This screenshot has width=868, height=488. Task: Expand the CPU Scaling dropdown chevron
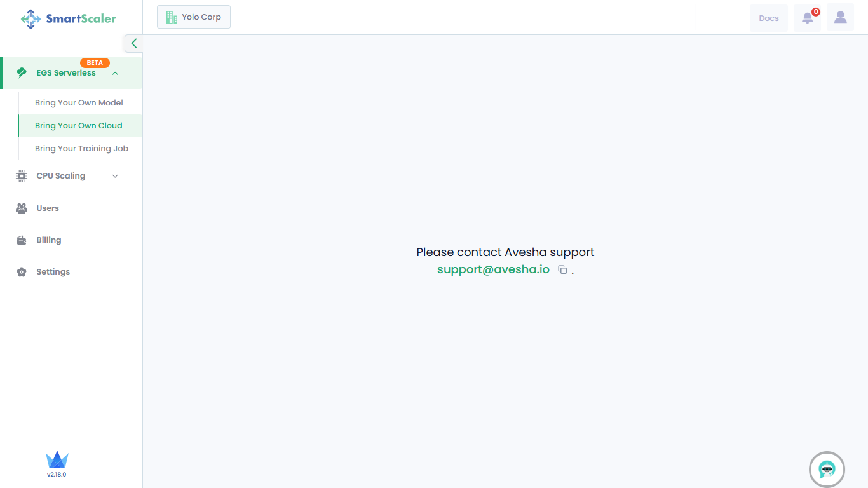pos(115,176)
